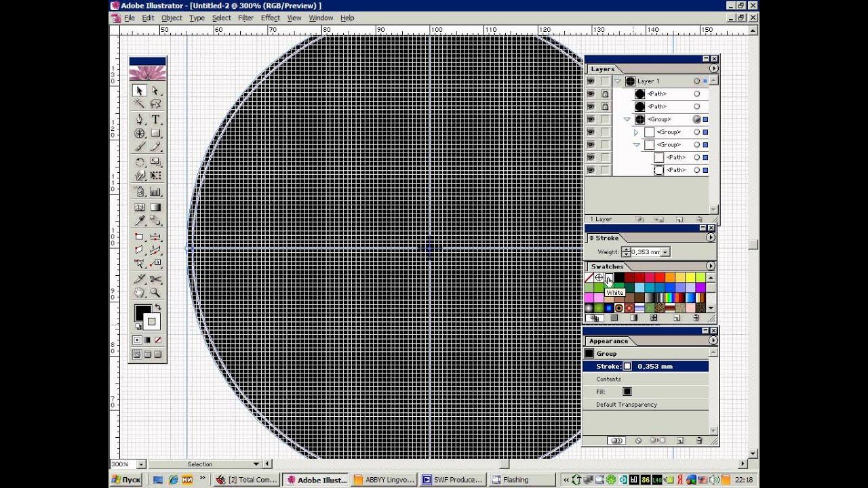Click the swap fill and stroke arrow
The height and width of the screenshot is (488, 868).
pos(158,308)
